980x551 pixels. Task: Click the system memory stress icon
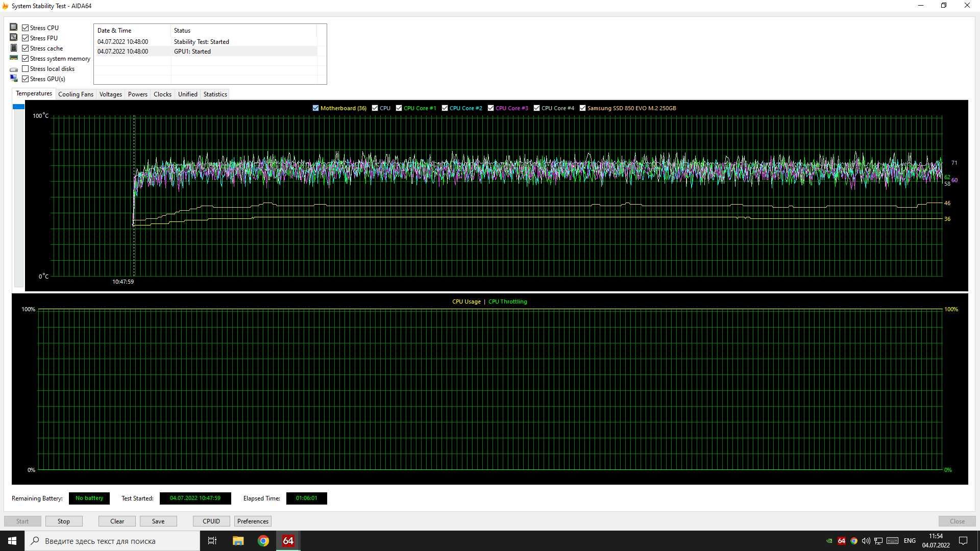13,59
